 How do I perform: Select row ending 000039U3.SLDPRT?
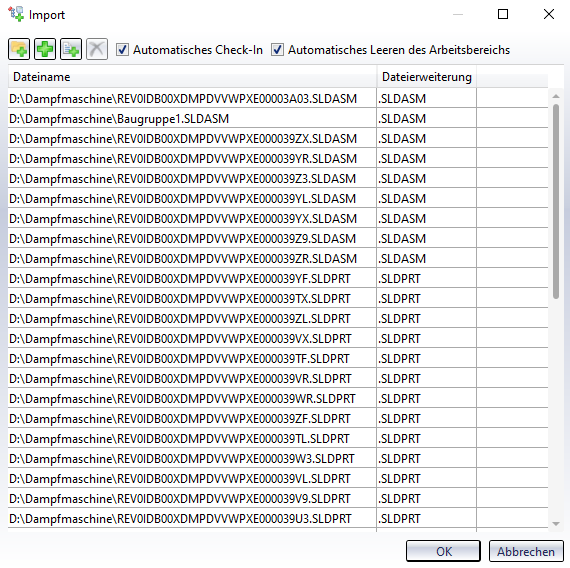[x=278, y=519]
